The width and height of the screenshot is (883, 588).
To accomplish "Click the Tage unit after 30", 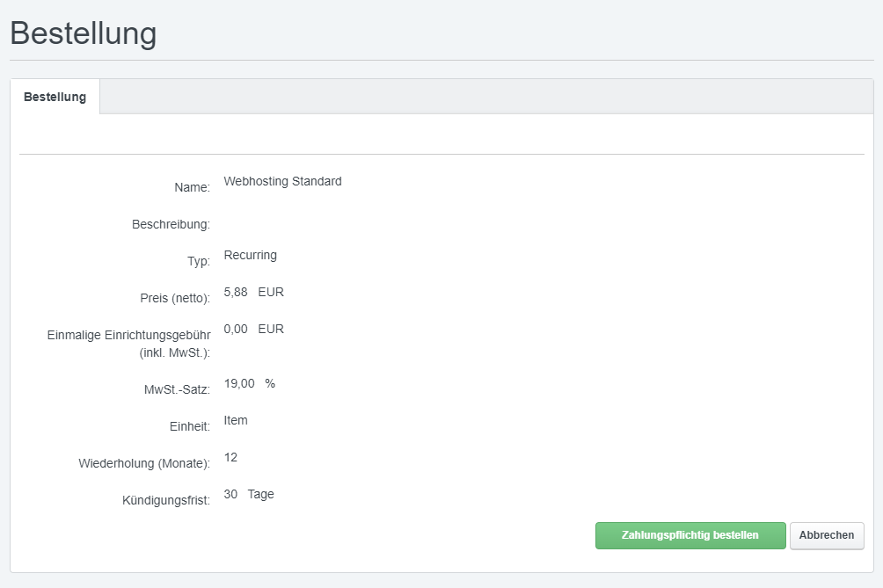I will (260, 494).
